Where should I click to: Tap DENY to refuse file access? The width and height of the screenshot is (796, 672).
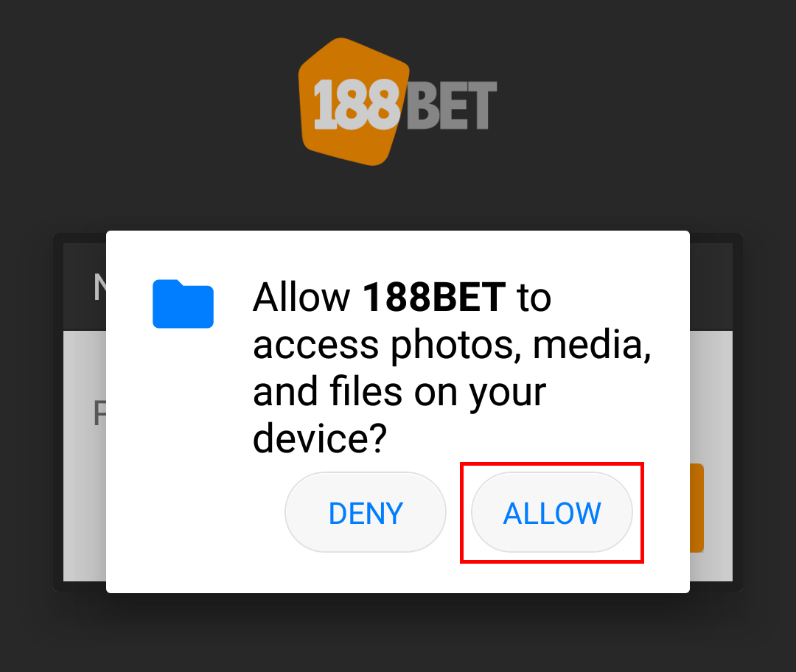(366, 512)
